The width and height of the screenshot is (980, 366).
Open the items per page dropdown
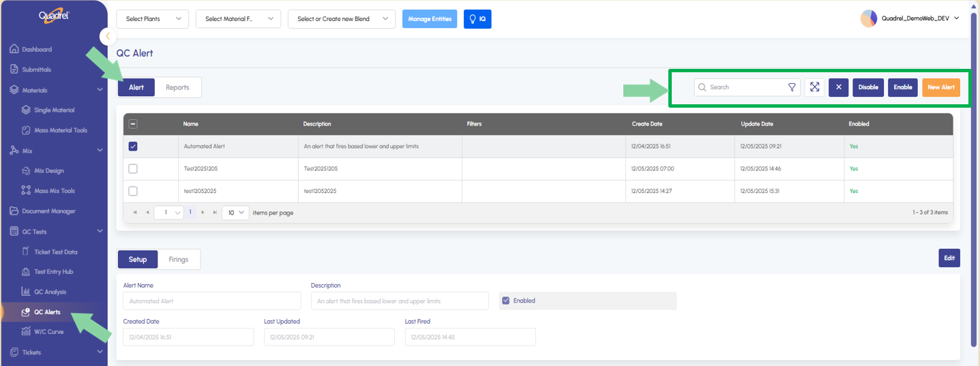(x=236, y=213)
